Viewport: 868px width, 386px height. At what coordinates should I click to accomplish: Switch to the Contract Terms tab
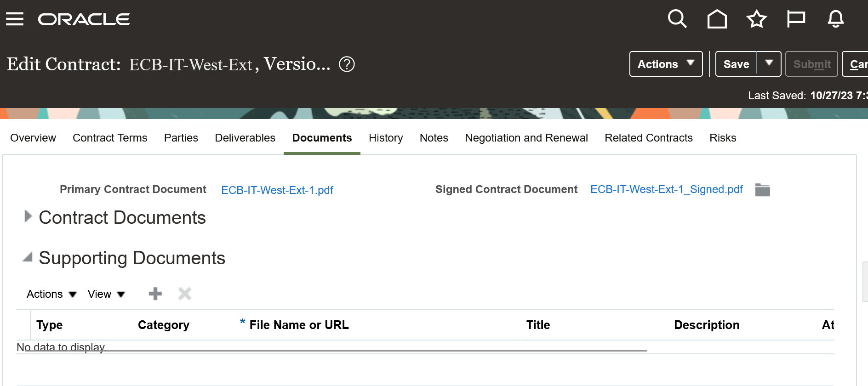coord(110,137)
